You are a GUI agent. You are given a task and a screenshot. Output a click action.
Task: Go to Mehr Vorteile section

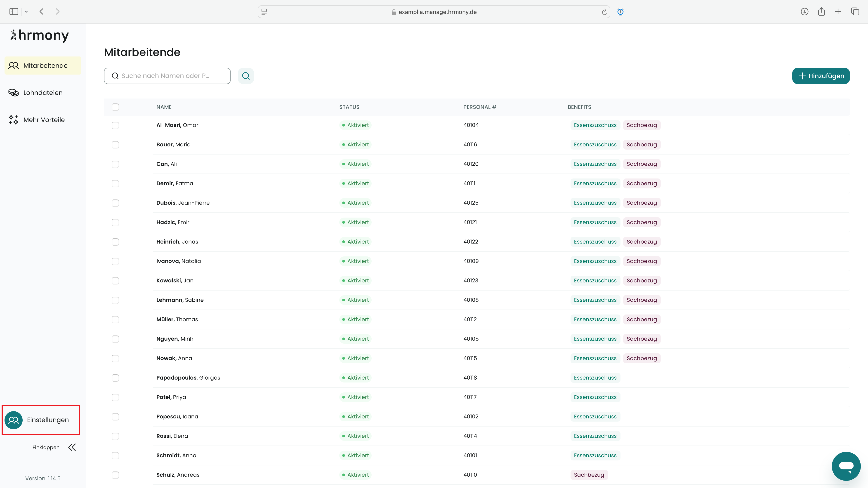[44, 120]
